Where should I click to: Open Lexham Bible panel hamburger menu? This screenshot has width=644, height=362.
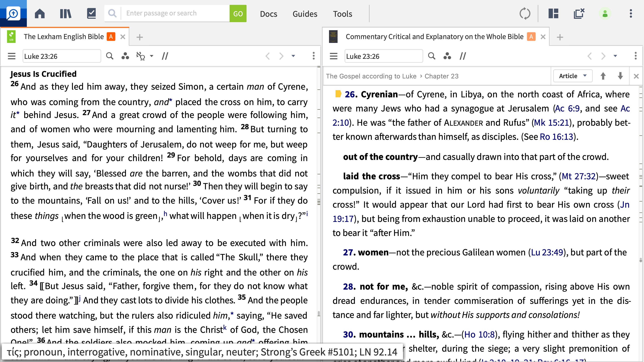coord(12,56)
